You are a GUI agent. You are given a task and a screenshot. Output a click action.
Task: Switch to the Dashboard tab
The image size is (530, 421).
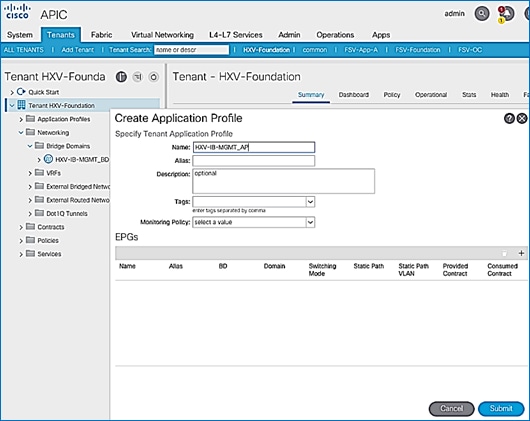click(x=354, y=95)
